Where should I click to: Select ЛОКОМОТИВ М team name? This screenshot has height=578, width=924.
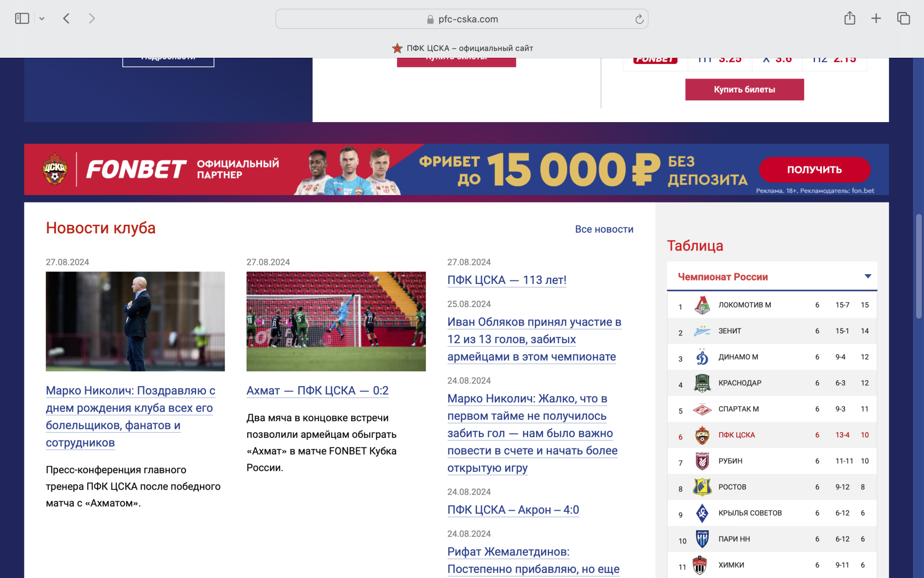[x=744, y=305]
